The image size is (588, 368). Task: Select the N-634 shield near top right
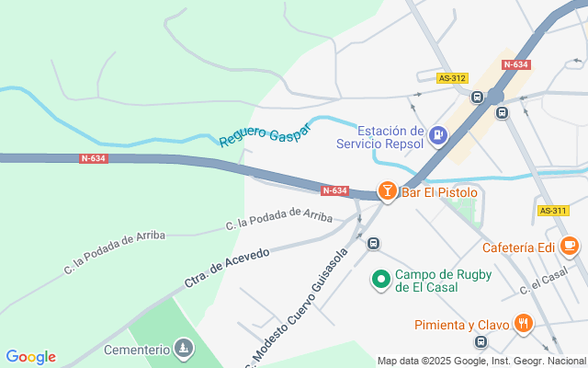(516, 64)
